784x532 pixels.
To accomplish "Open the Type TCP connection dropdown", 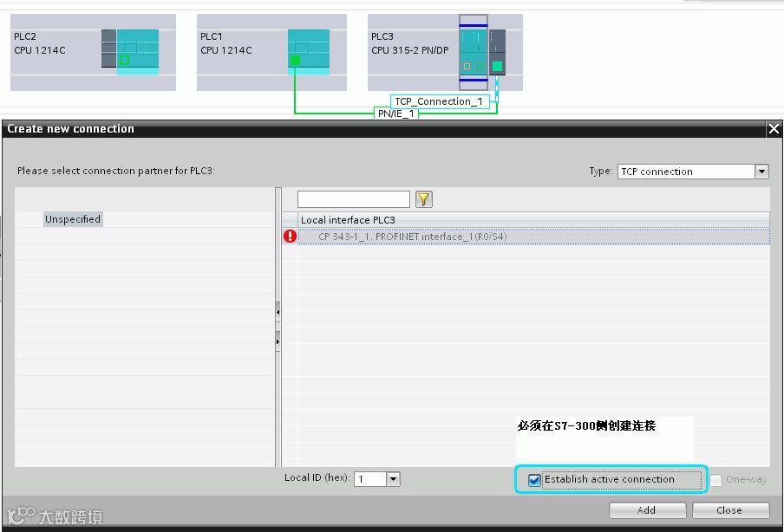I will [x=761, y=172].
